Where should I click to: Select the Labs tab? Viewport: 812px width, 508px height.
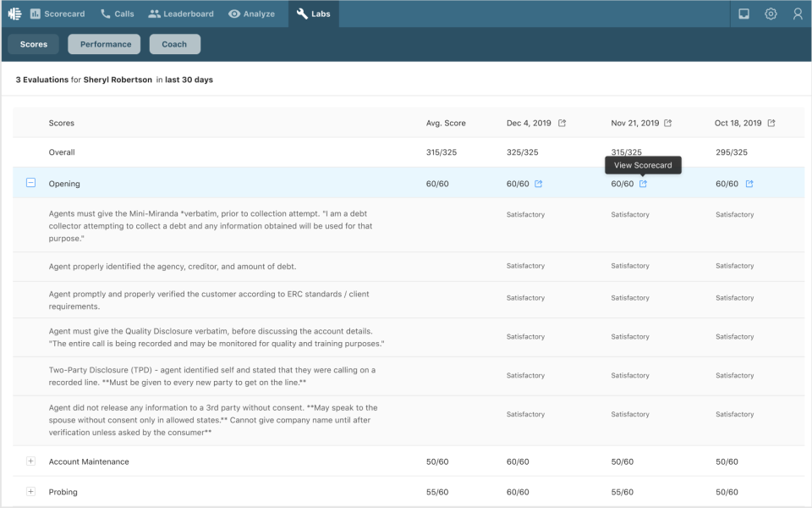click(x=313, y=14)
